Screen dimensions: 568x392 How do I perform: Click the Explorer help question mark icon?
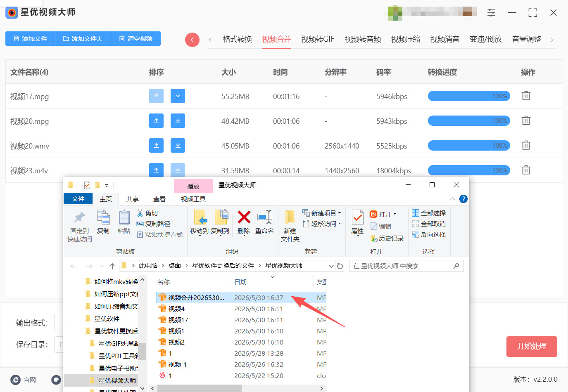click(463, 199)
